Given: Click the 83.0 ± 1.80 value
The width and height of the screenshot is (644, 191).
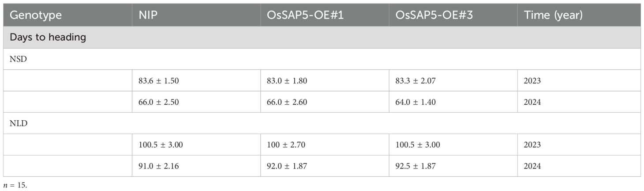Looking at the screenshot, I should (x=288, y=80).
